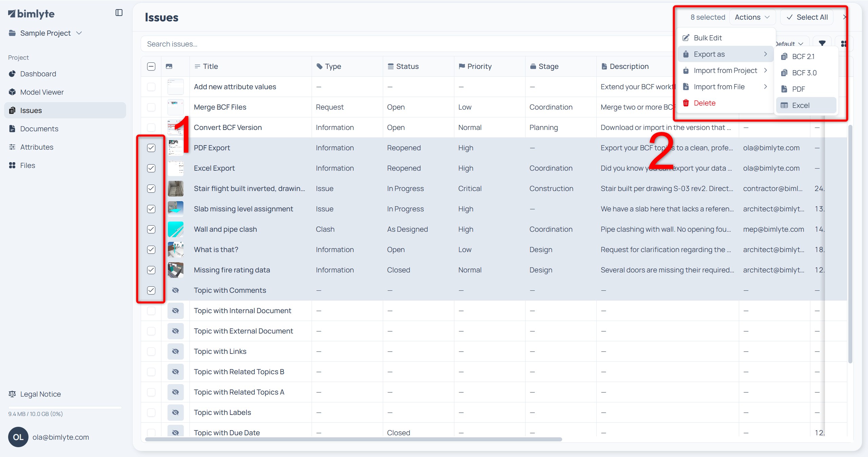
Task: Click the bimlyte logo
Action: pos(31,14)
